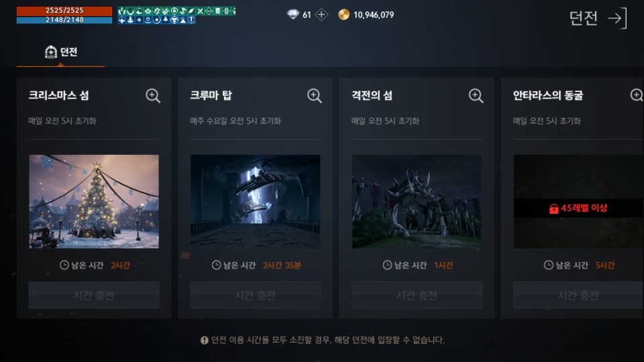The height and width of the screenshot is (362, 644).
Task: Select the 던전 tab
Action: click(x=61, y=52)
